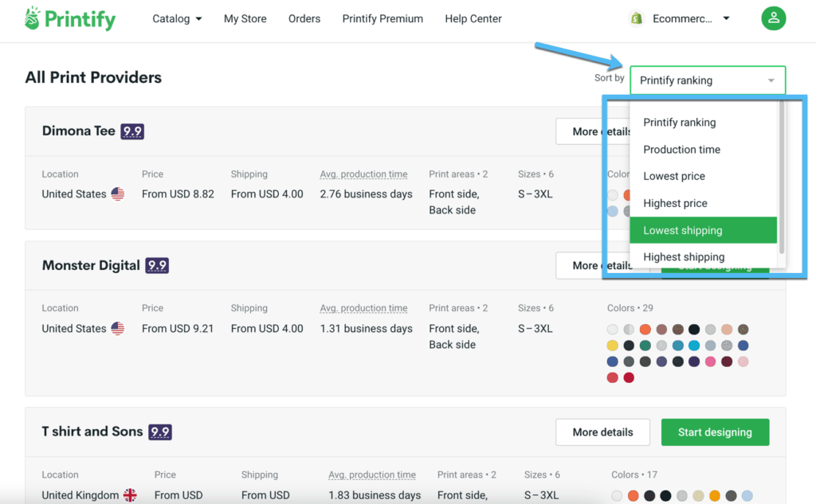This screenshot has width=816, height=504.
Task: Click the Dimona Tee provider name
Action: pos(79,131)
